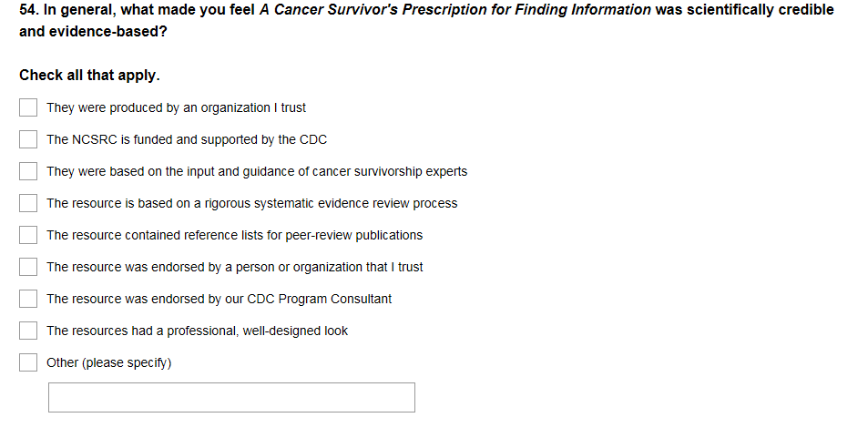The image size is (868, 438).
Task: Click the label text mentioning cancer survivorship experts
Action: [x=257, y=171]
